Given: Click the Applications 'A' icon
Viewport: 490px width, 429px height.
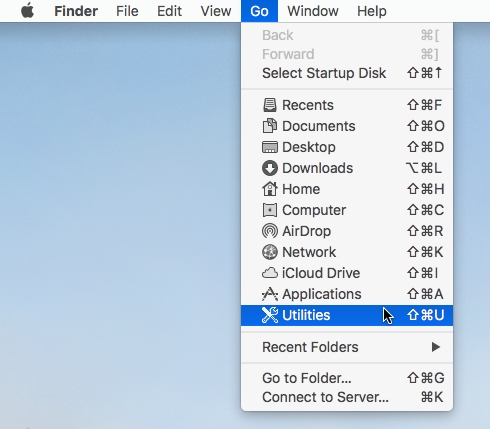Looking at the screenshot, I should pyautogui.click(x=270, y=294).
